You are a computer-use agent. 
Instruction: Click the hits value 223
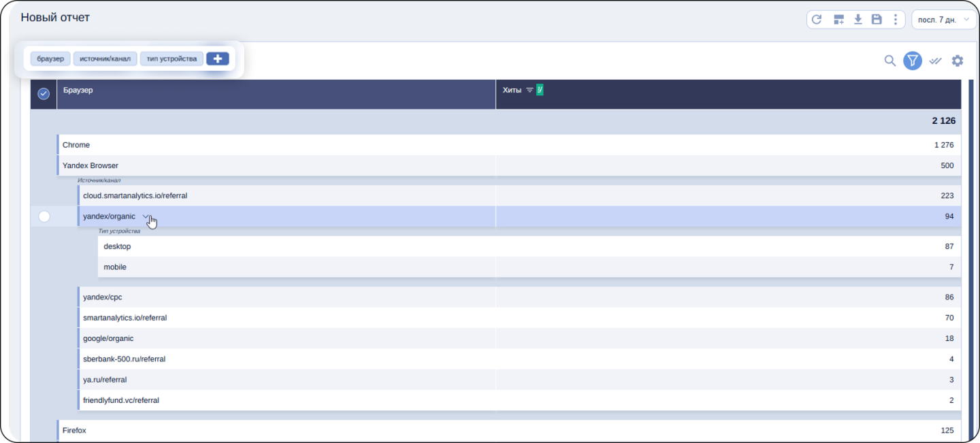click(x=947, y=195)
